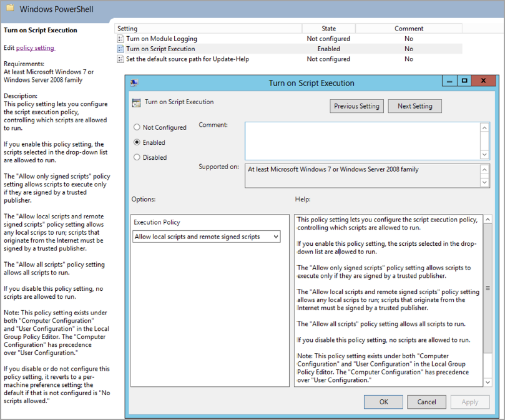Click the Execution Policy label
The height and width of the screenshot is (420, 505).
coord(157,222)
